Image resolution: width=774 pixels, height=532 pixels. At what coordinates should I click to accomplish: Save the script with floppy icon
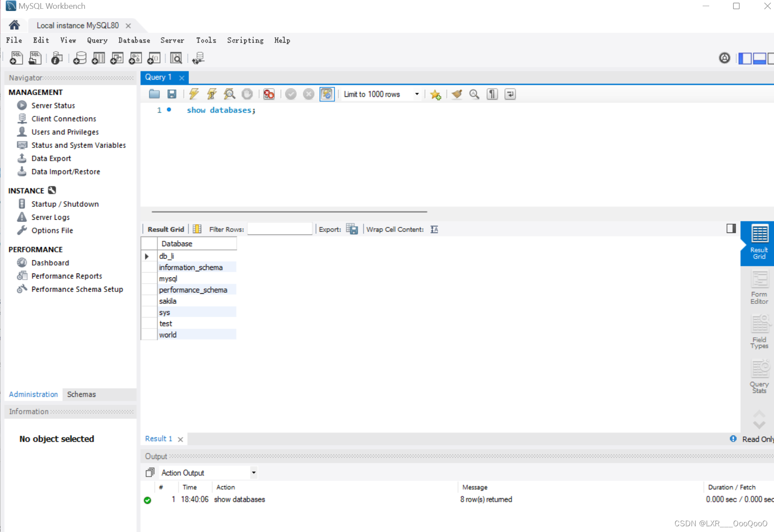[172, 94]
